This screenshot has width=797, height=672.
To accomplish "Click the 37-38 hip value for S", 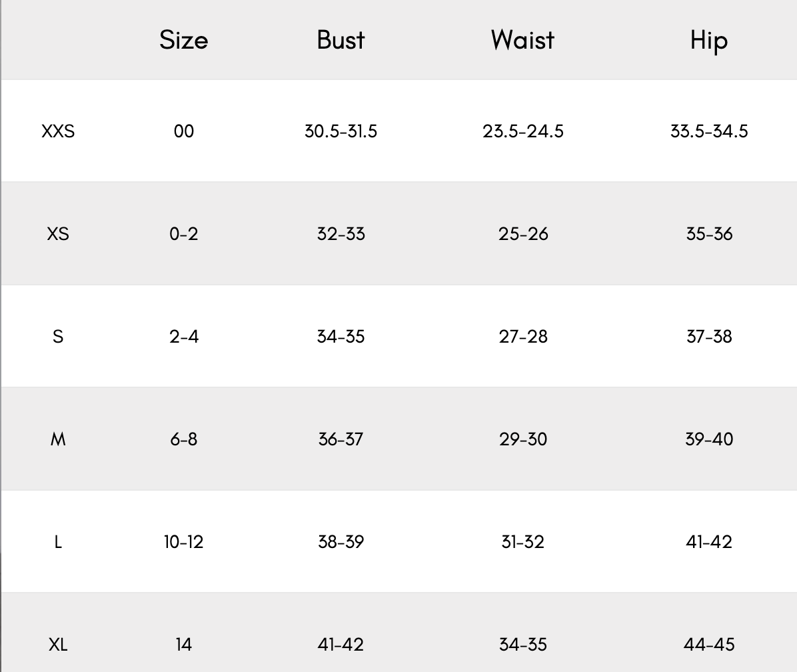I will (x=708, y=337).
